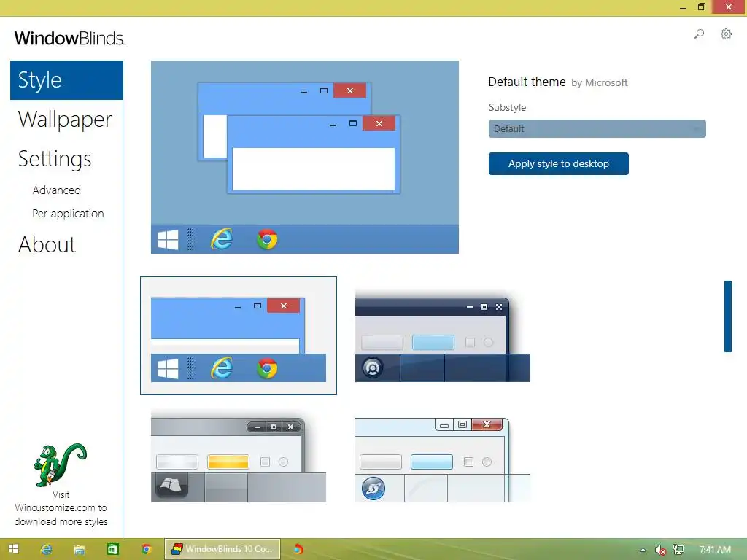
Task: Launch Chrome from the Windows taskbar
Action: click(146, 549)
